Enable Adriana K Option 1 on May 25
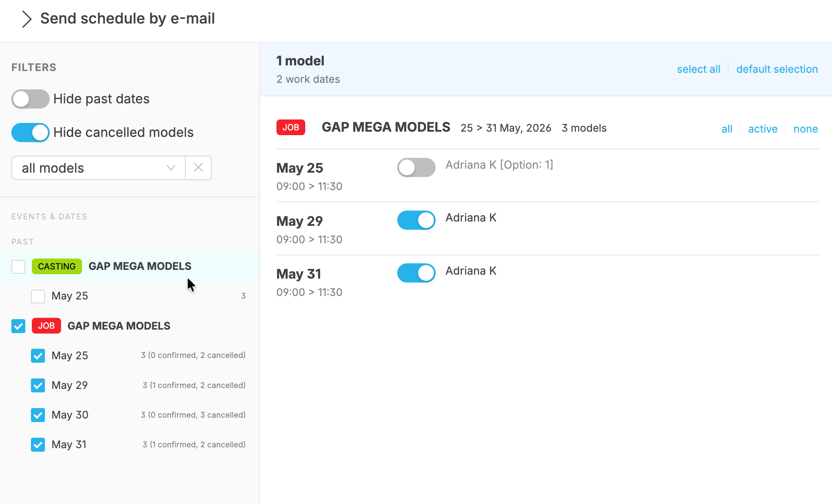The height and width of the screenshot is (504, 832). click(416, 167)
